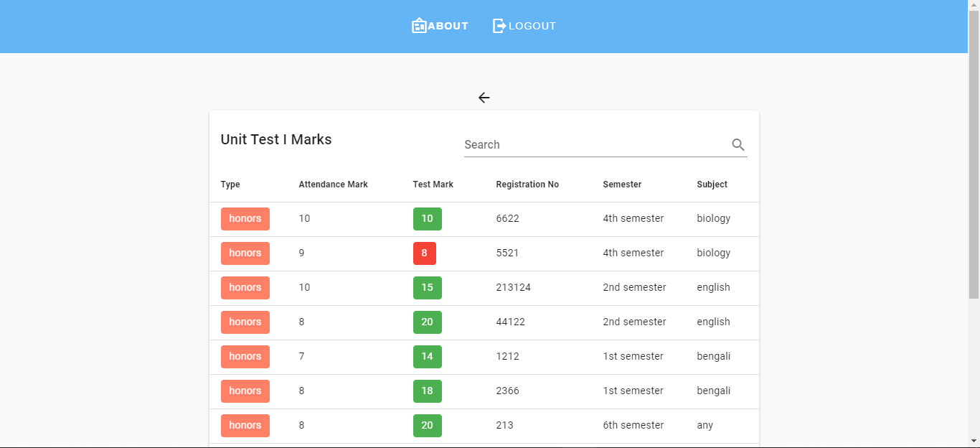The width and height of the screenshot is (980, 448).
Task: Click the green badge showing 20 for registration 44122
Action: 427,322
